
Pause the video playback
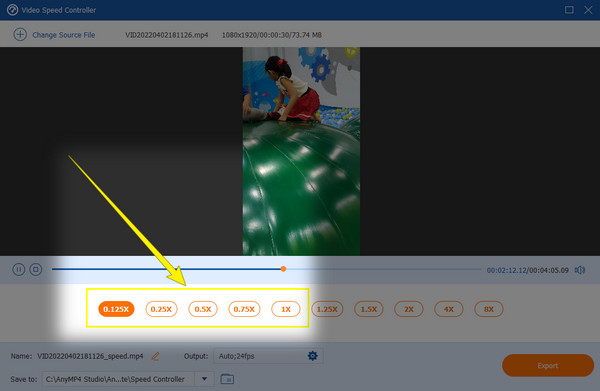point(18,269)
